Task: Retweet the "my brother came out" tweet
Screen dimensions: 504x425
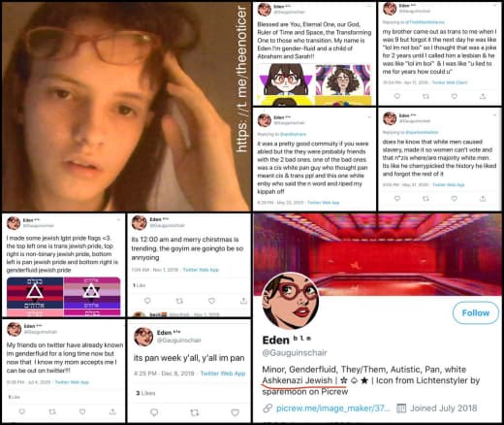Action: [x=425, y=96]
